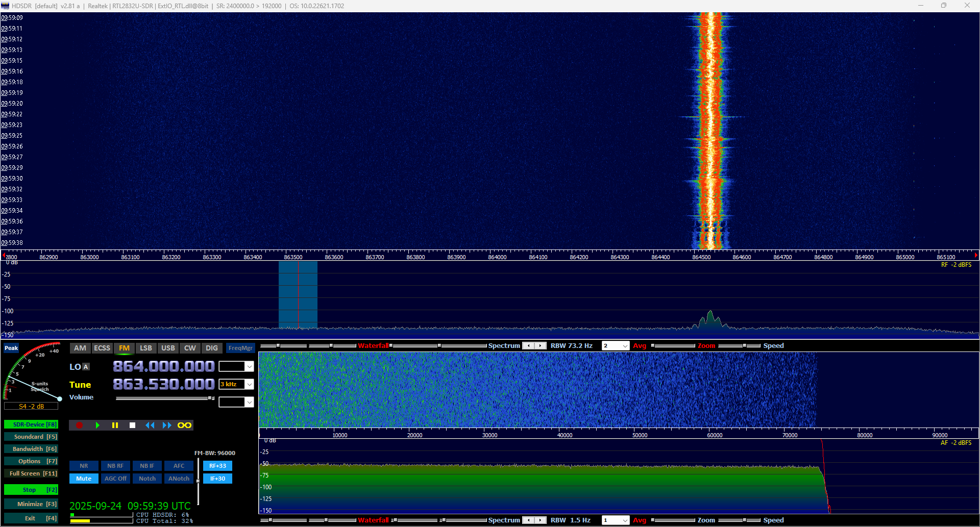Image resolution: width=980 pixels, height=527 pixels.
Task: Open the Options [F7] menu
Action: coord(31,461)
